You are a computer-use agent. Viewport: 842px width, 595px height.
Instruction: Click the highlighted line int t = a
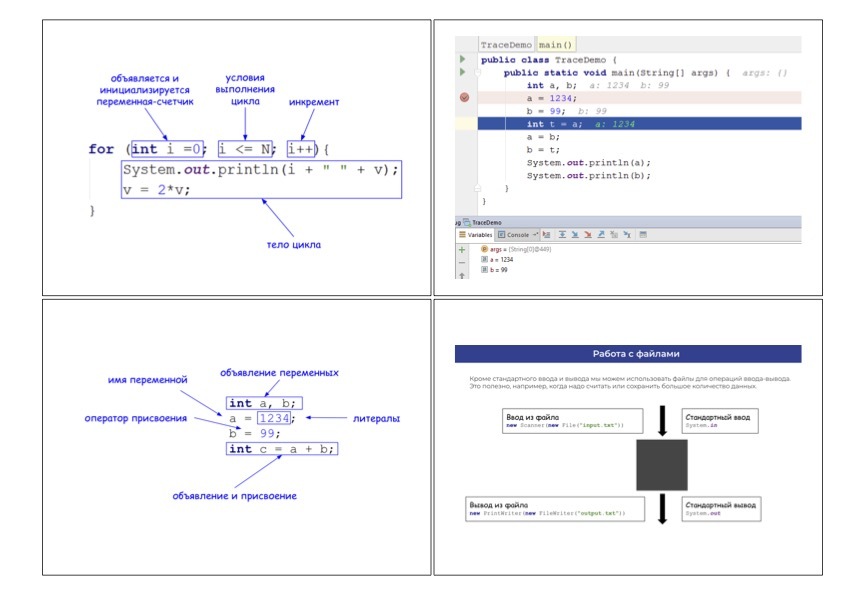tap(640, 124)
